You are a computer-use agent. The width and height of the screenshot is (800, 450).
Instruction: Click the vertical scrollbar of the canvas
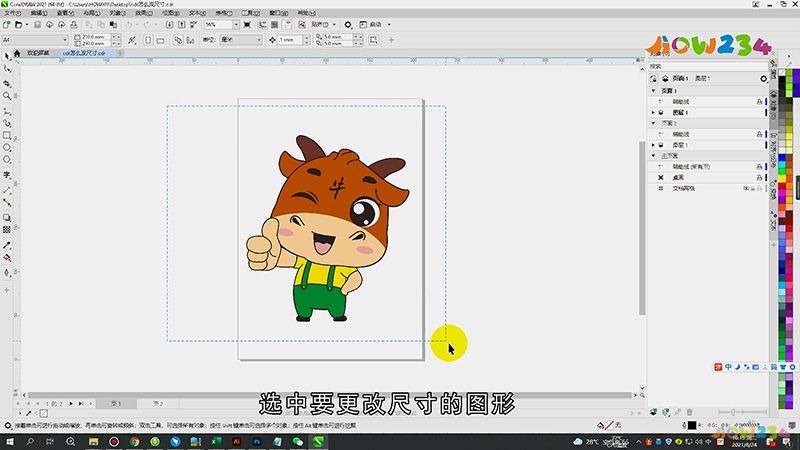642,228
